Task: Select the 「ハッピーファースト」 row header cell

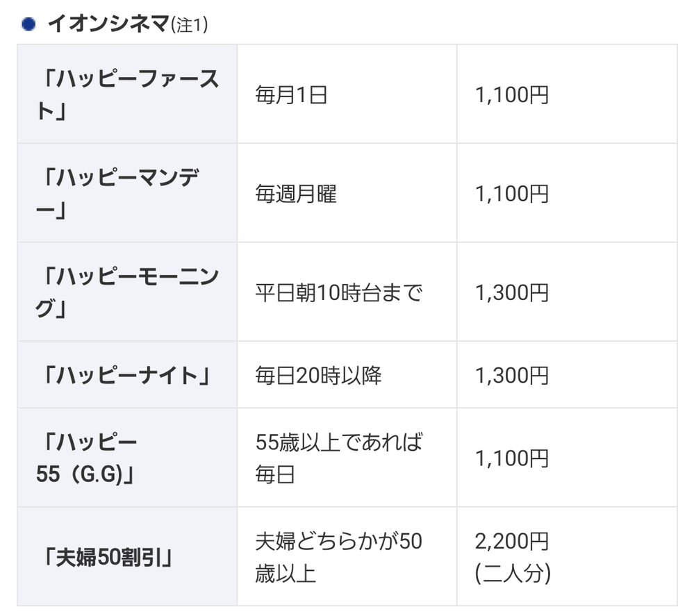Action: pyautogui.click(x=128, y=94)
